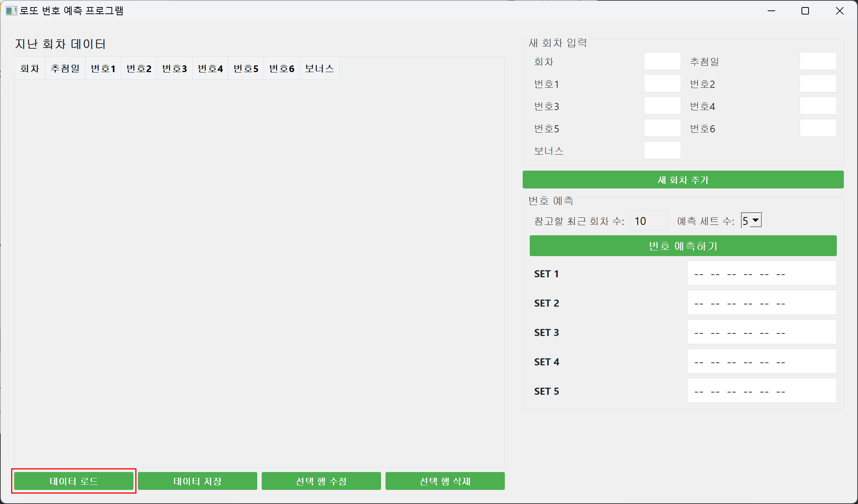Image resolution: width=858 pixels, height=504 pixels.
Task: Click the 추첨일 column header
Action: click(65, 68)
